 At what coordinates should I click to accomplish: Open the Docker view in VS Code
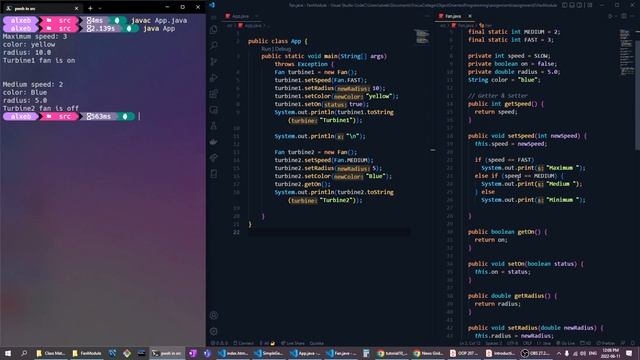(x=213, y=142)
